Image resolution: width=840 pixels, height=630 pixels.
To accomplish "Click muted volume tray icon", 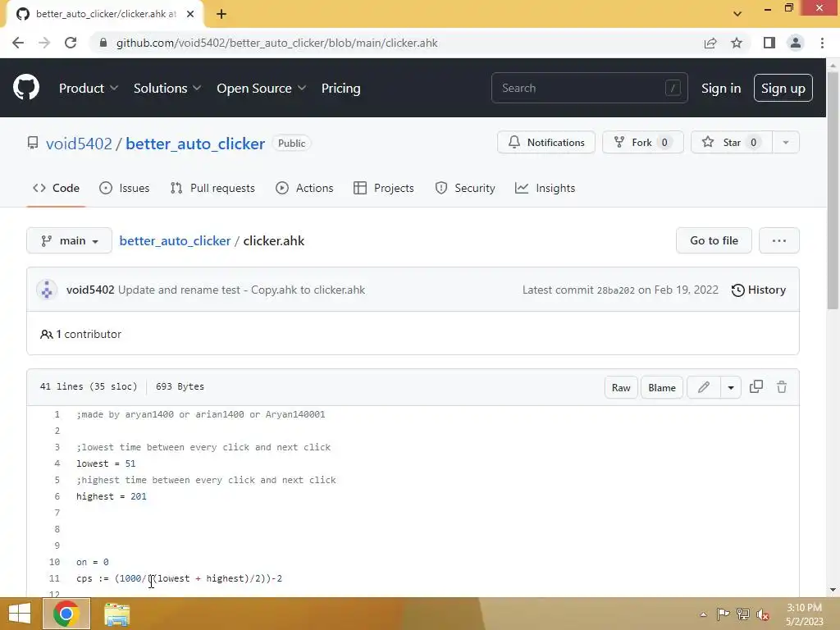I will (x=762, y=614).
